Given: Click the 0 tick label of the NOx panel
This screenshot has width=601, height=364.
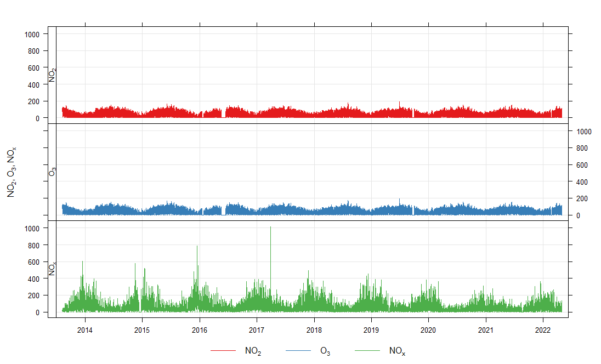Looking at the screenshot, I should click(x=37, y=312).
